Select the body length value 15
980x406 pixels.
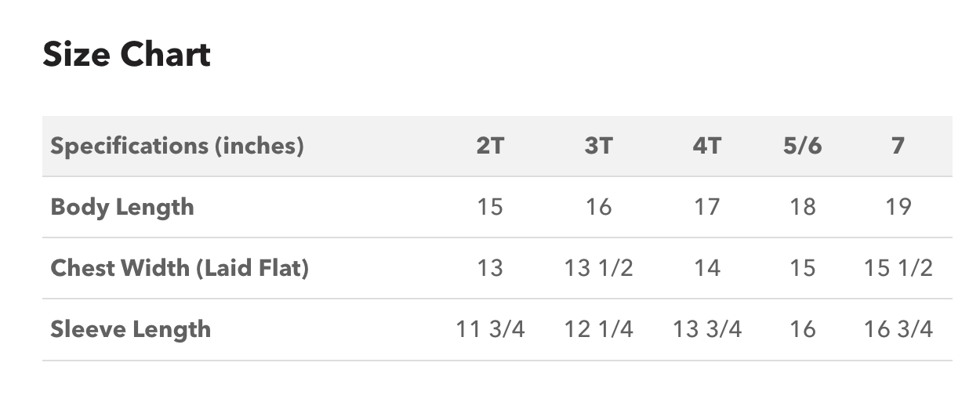[490, 207]
